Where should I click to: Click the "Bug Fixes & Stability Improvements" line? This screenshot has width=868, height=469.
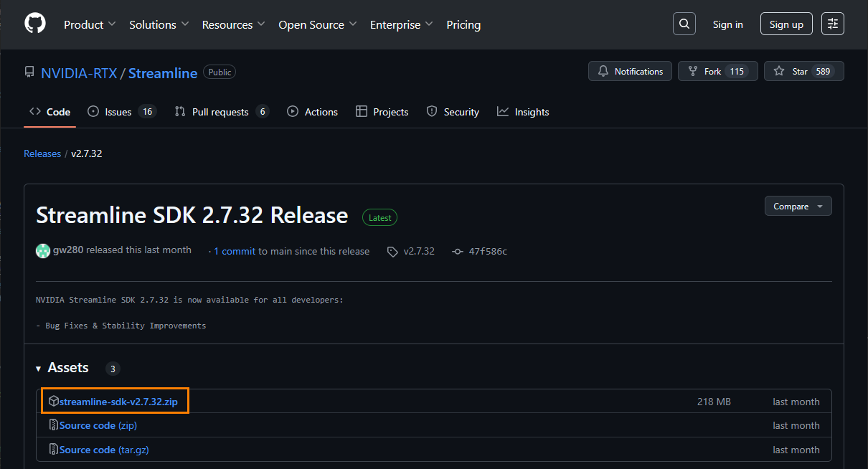[121, 326]
